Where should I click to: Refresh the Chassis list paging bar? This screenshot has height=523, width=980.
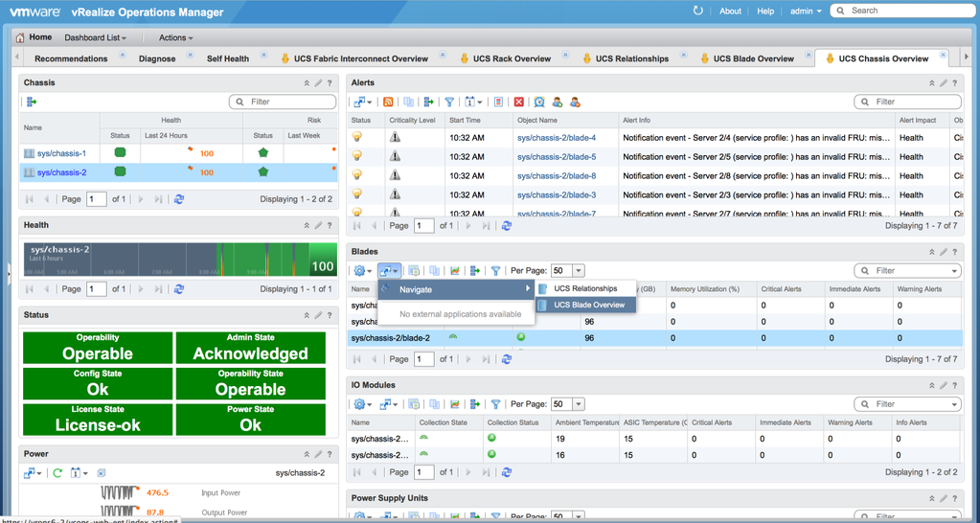click(x=179, y=198)
